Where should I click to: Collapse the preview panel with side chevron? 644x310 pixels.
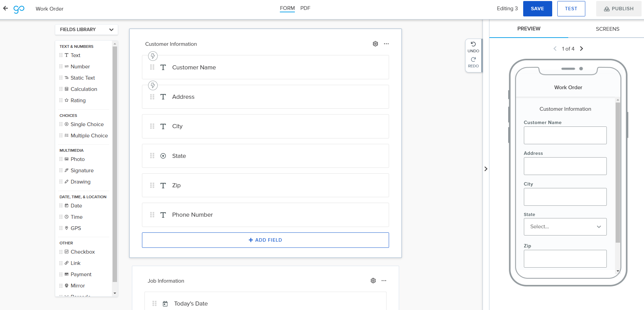pyautogui.click(x=486, y=169)
